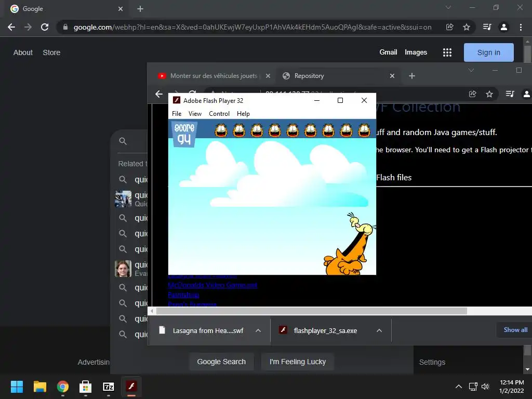
Task: Close the YouTube tab
Action: pos(268,76)
